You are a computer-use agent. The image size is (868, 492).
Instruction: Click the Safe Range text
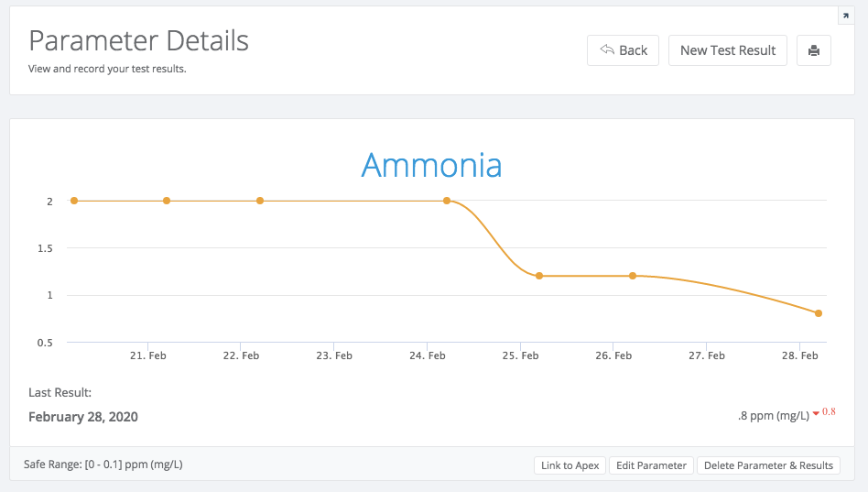coord(103,465)
